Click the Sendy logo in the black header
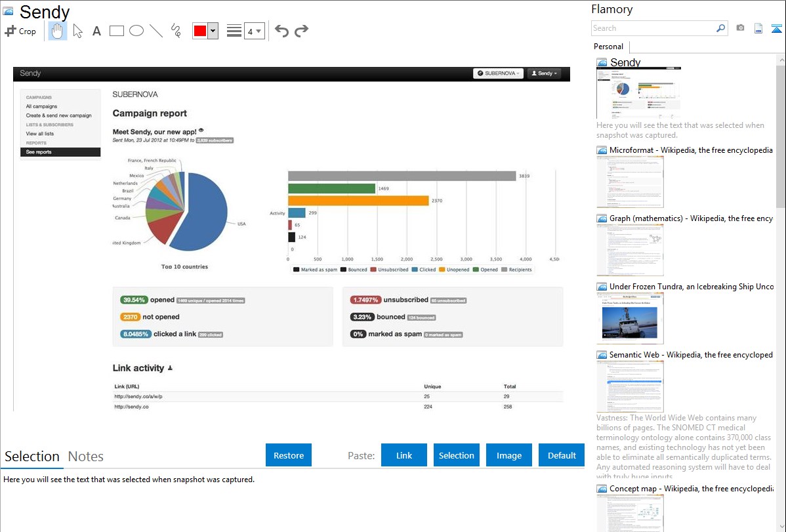 tap(30, 73)
